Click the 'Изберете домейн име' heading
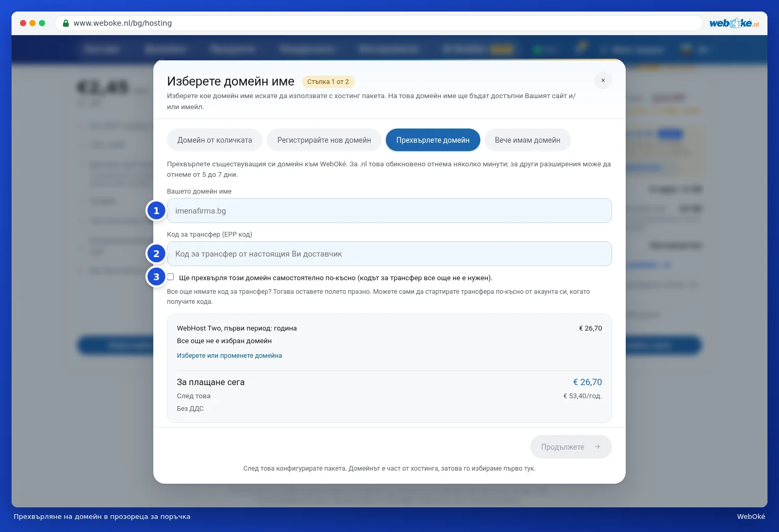779x532 pixels. 230,81
